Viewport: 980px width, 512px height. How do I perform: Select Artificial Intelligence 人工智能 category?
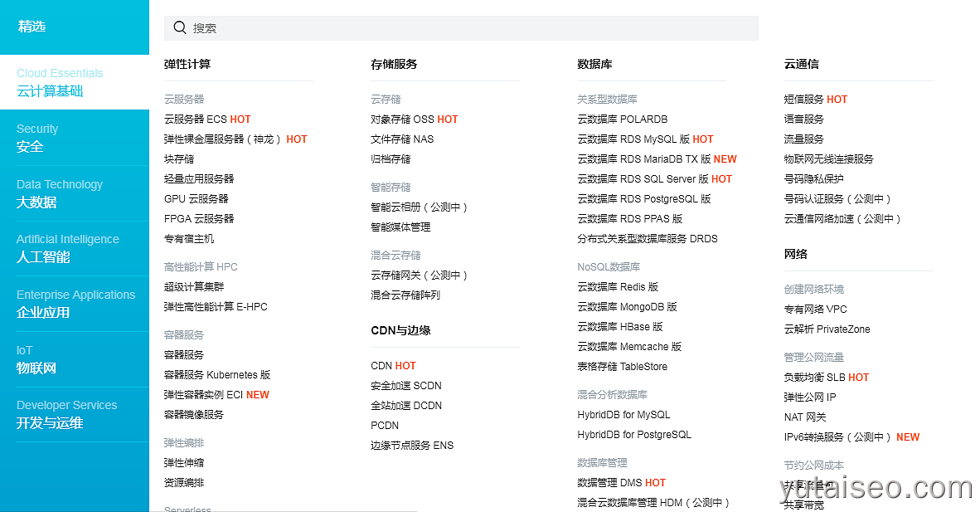(75, 248)
